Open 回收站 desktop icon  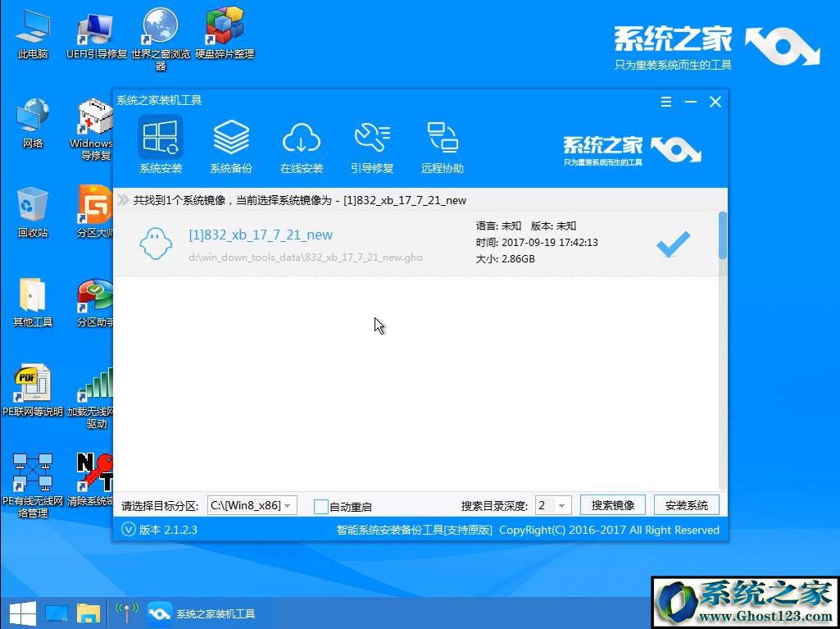pyautogui.click(x=33, y=212)
